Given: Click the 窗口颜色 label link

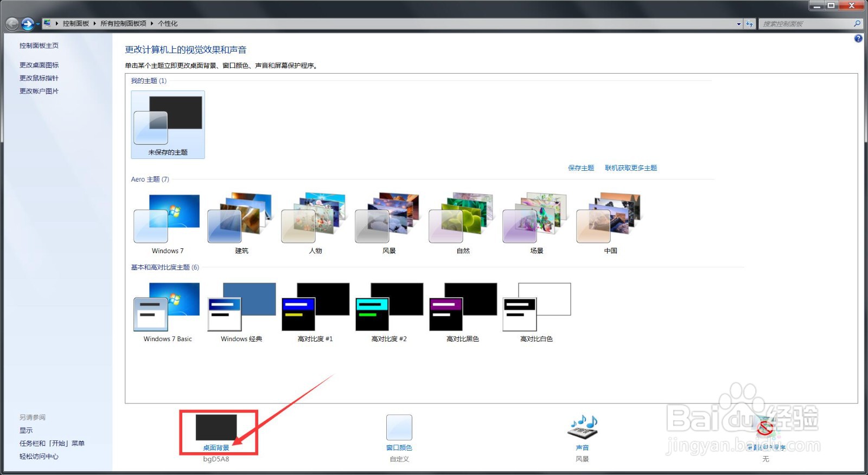Looking at the screenshot, I should tap(399, 448).
